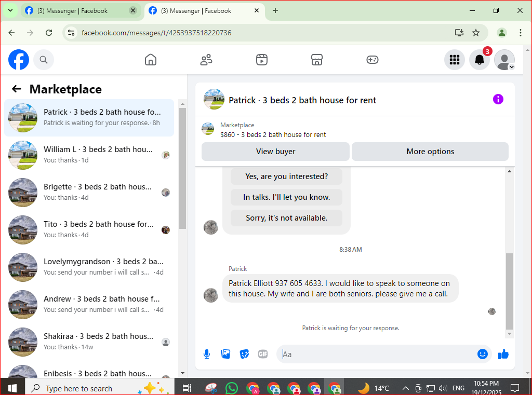Open Task View on the taskbar
532x395 pixels.
tap(187, 388)
